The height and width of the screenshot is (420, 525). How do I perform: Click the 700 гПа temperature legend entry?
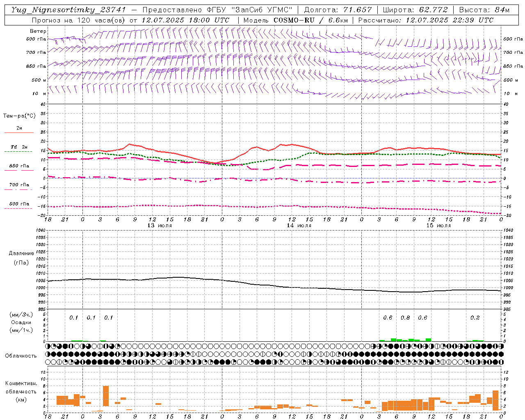[19, 185]
